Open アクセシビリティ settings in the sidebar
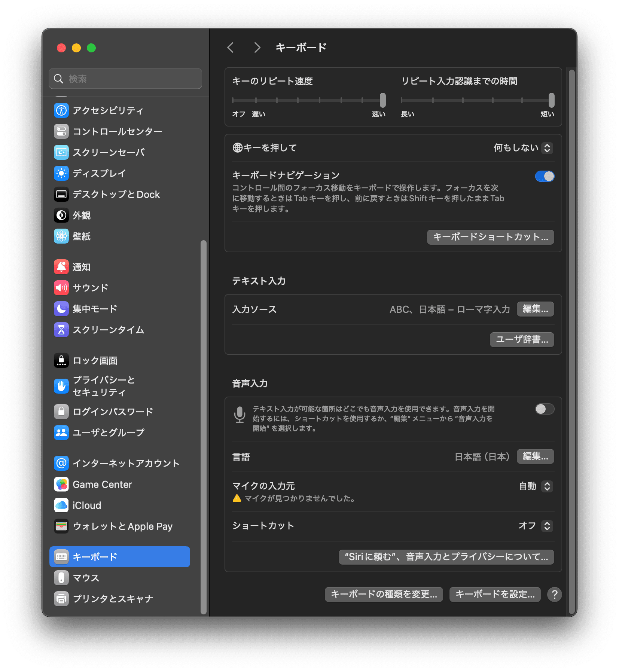This screenshot has height=672, width=619. pos(107,110)
